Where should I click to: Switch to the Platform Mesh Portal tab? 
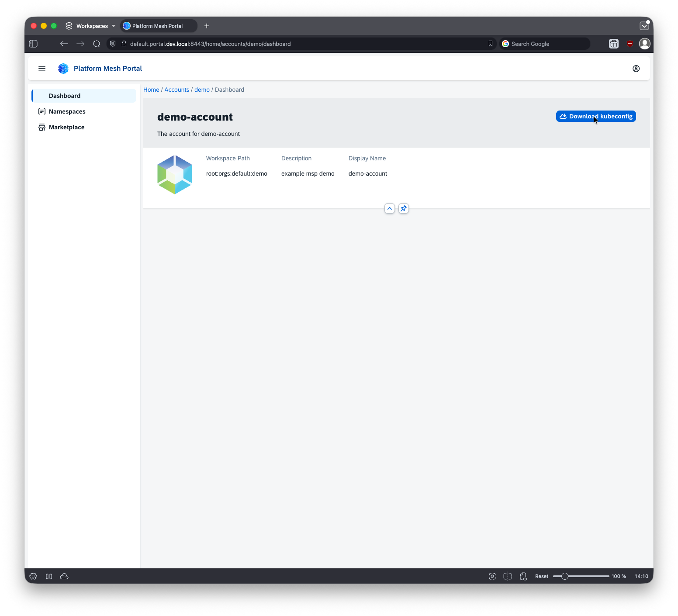point(158,26)
